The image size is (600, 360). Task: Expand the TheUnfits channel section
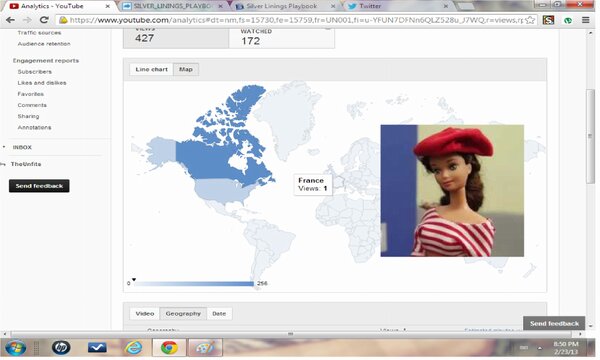pos(26,164)
